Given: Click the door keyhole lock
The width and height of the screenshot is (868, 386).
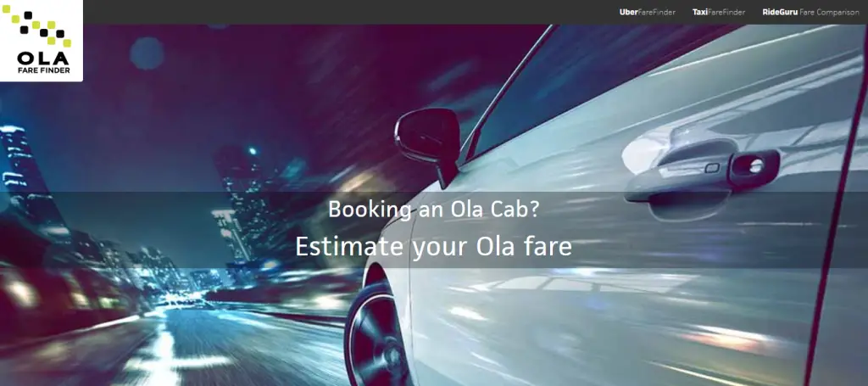Looking at the screenshot, I should (755, 165).
